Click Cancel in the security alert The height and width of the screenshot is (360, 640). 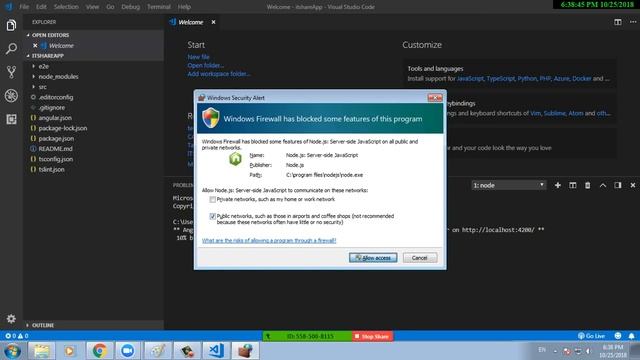point(420,258)
